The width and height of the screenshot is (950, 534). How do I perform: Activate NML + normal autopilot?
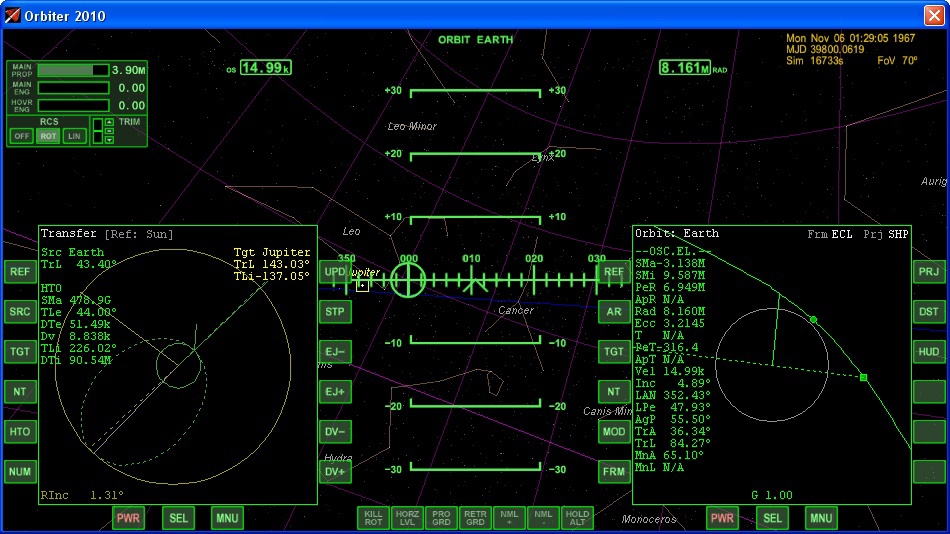509,518
